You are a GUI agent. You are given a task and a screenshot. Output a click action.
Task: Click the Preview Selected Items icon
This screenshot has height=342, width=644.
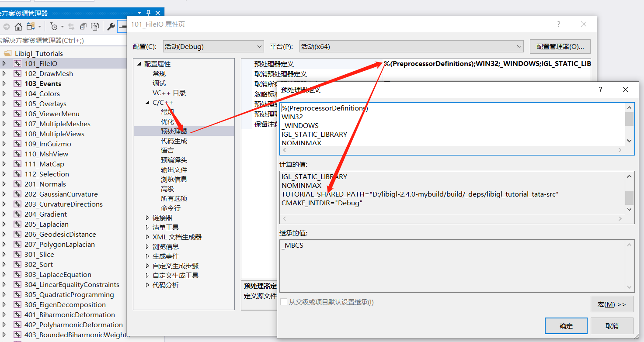tap(94, 26)
